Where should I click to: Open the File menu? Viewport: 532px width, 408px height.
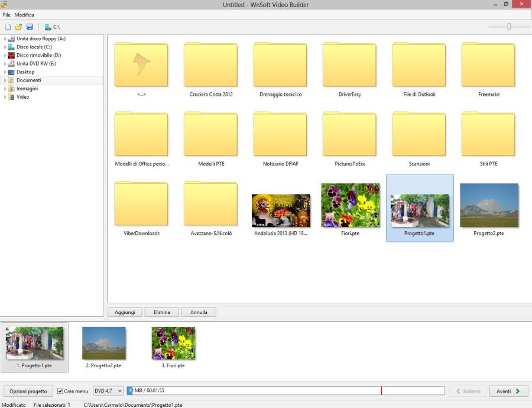pos(7,15)
